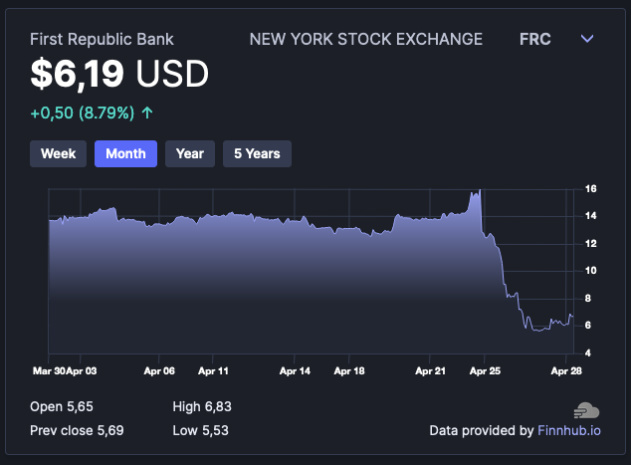
Task: Click the Mar 30 date axis label
Action: click(48, 370)
